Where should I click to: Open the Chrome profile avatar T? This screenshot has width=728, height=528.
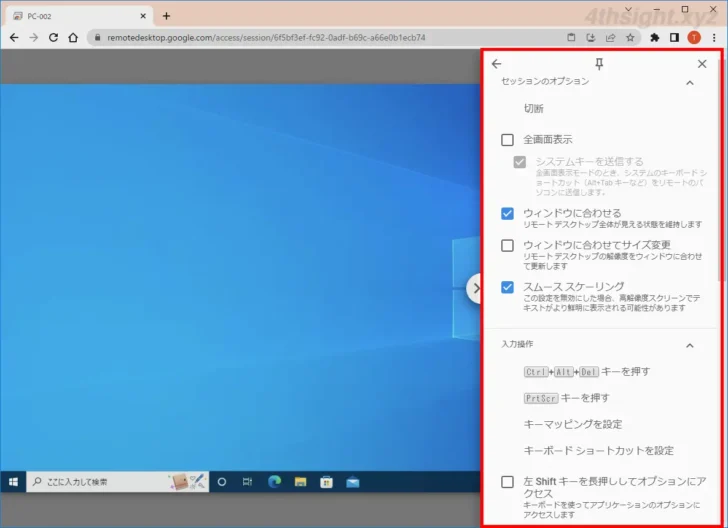point(694,38)
